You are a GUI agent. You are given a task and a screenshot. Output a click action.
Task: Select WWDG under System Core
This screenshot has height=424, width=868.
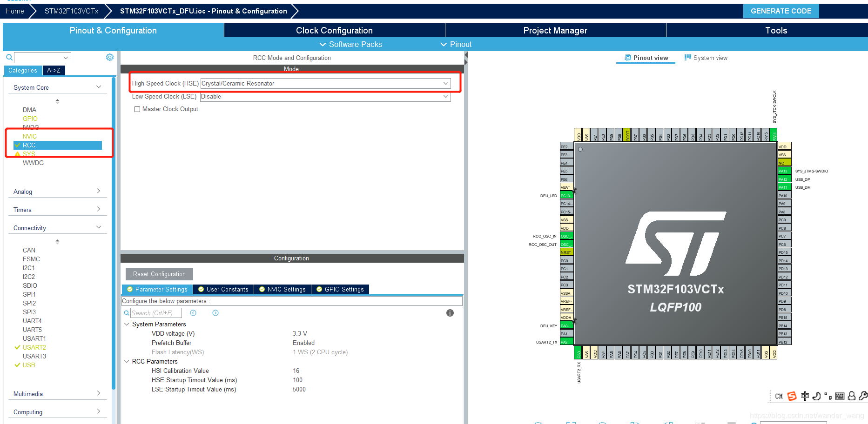33,163
